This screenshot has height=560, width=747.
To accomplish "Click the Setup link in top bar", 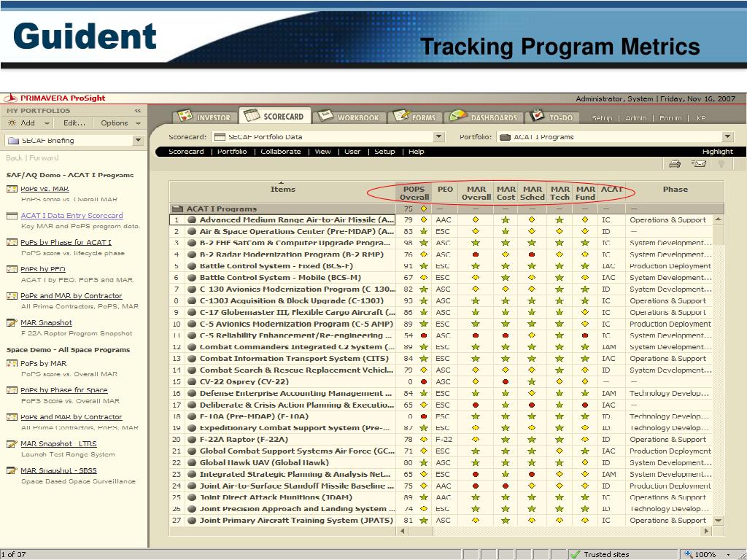I will pos(602,117).
